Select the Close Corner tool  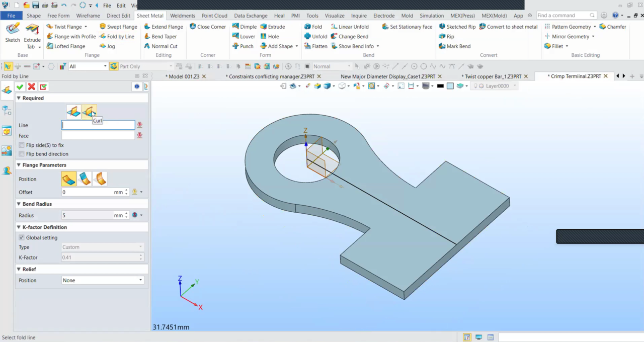pos(207,27)
